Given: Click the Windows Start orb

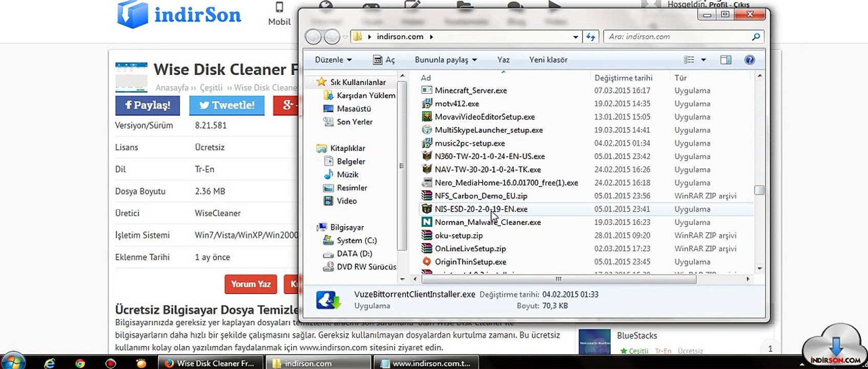Looking at the screenshot, I should 13,361.
